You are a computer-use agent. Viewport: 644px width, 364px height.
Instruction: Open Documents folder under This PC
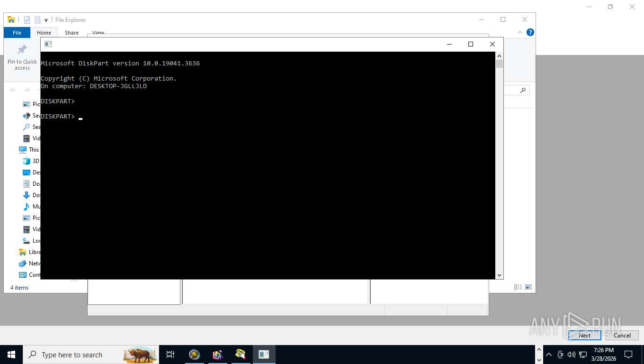[x=31, y=184]
